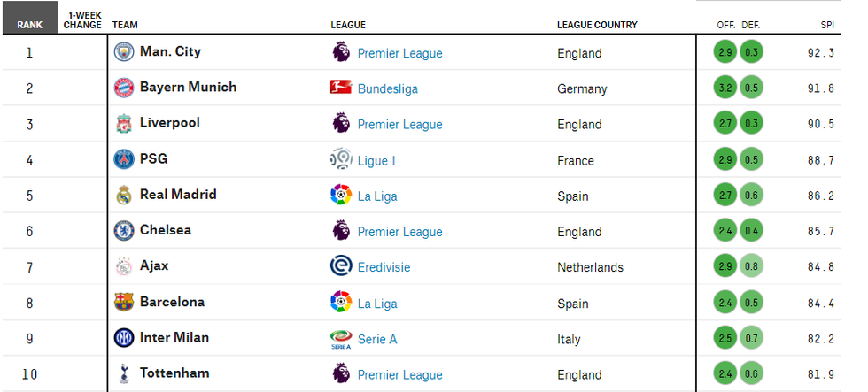Click the Ligue 1 league logo
This screenshot has height=392, width=868.
341,160
